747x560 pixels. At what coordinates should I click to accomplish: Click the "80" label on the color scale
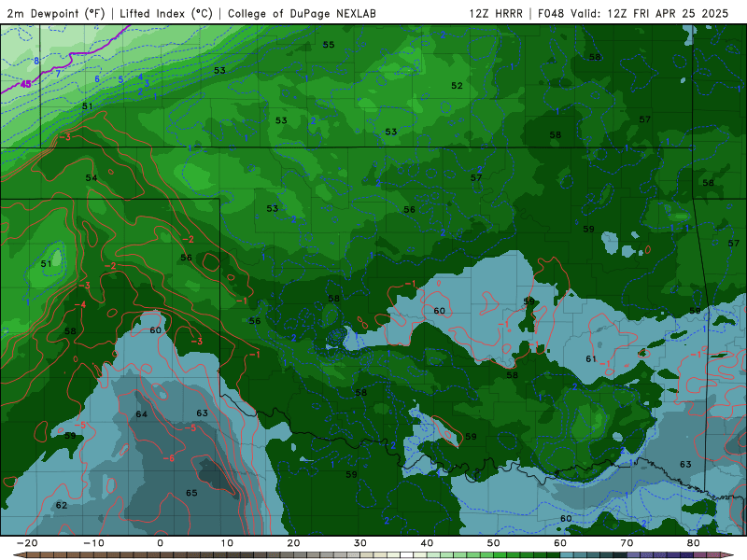pyautogui.click(x=694, y=543)
